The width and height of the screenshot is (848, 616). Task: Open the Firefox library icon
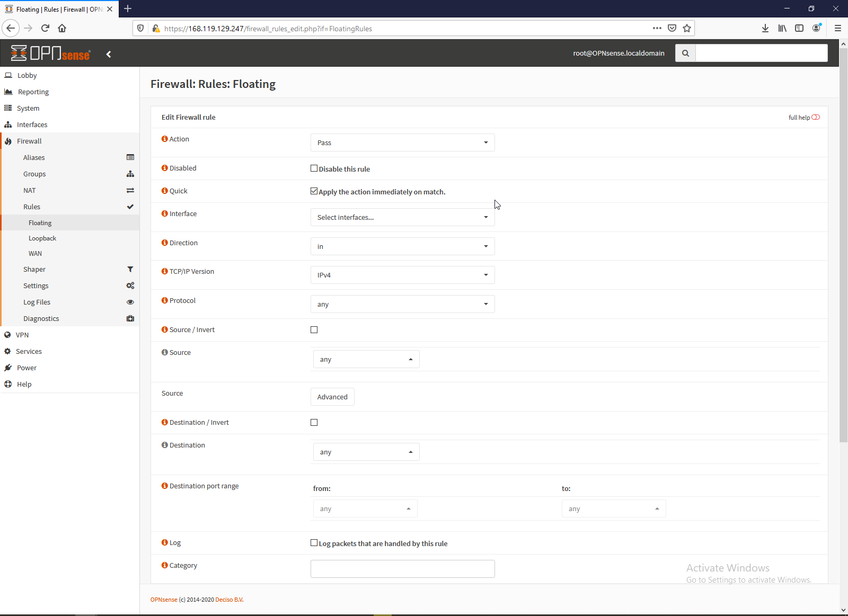click(782, 28)
